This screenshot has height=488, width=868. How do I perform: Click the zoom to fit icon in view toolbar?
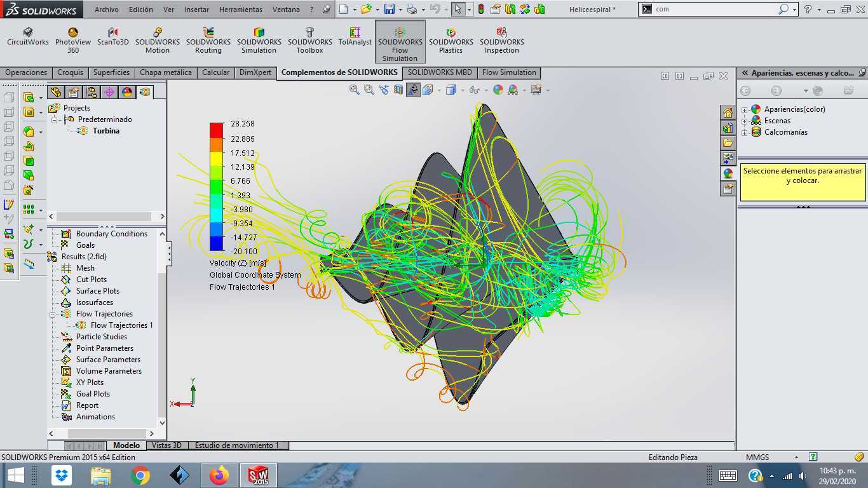[355, 90]
